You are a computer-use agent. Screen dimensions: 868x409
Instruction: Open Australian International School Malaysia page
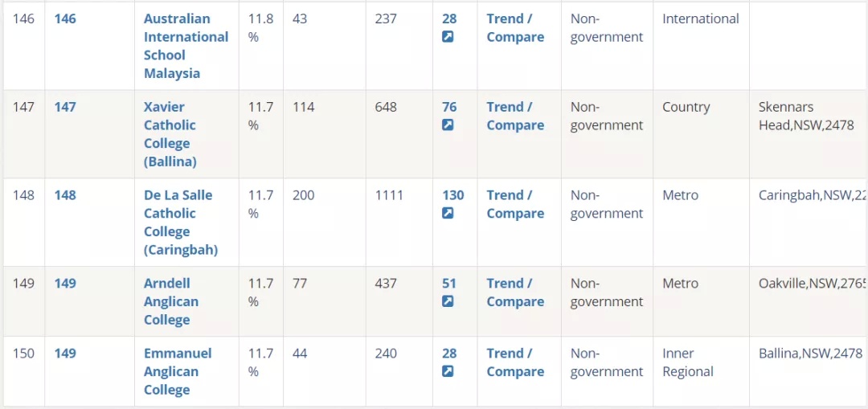tap(186, 46)
